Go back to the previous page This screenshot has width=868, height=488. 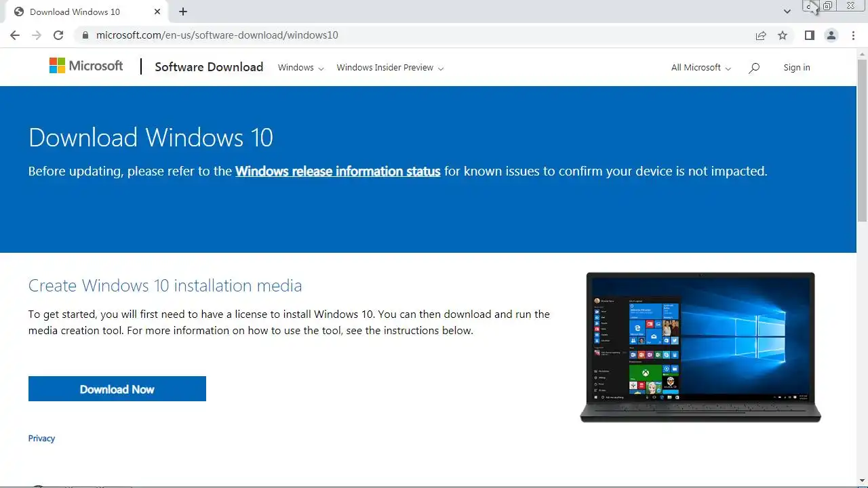pos(15,35)
